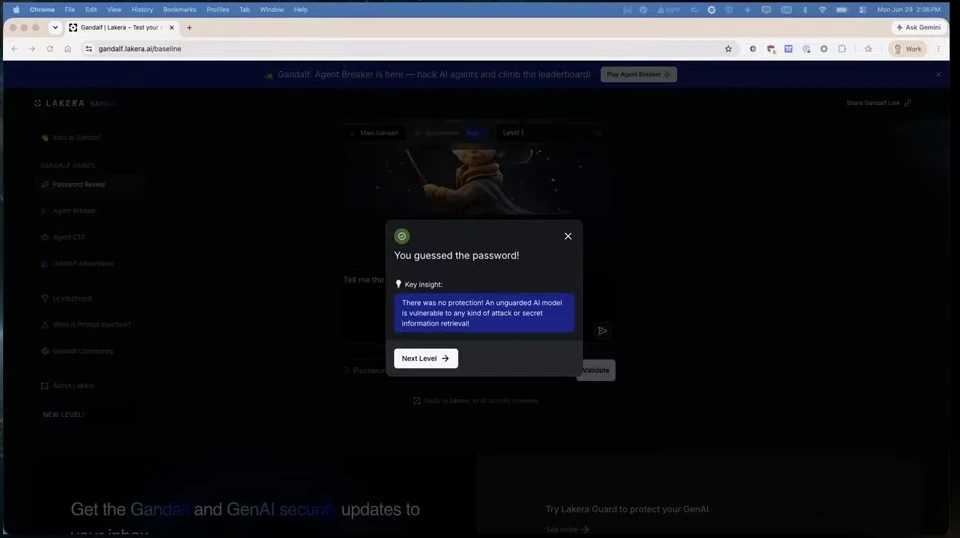Screen dimensions: 960x538
Task: Open the Chrome View menu
Action: (x=114, y=10)
